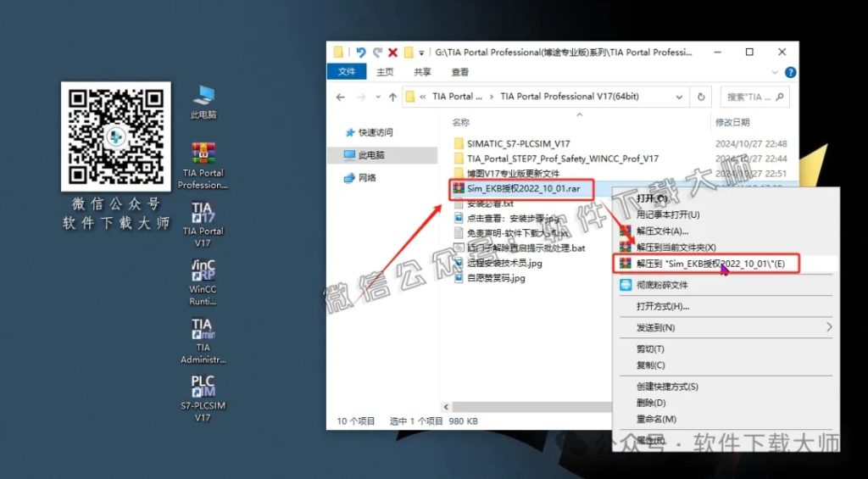Open the 主页 ribbon tab
Image resolution: width=868 pixels, height=479 pixels.
(x=385, y=72)
